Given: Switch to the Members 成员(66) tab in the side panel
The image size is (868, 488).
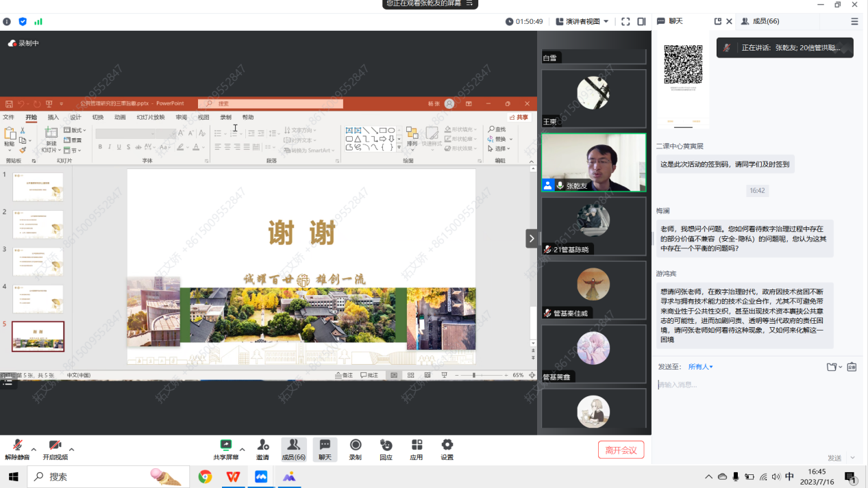Looking at the screenshot, I should point(760,21).
